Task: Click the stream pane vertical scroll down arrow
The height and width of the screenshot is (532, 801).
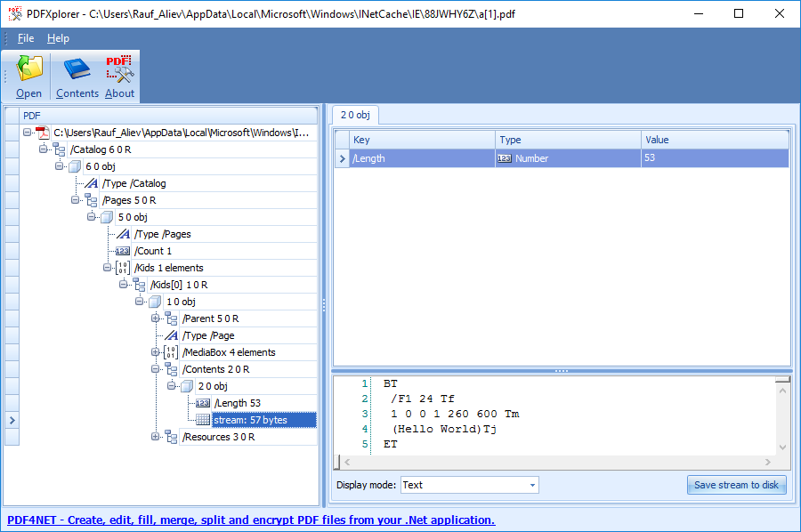Action: point(782,447)
